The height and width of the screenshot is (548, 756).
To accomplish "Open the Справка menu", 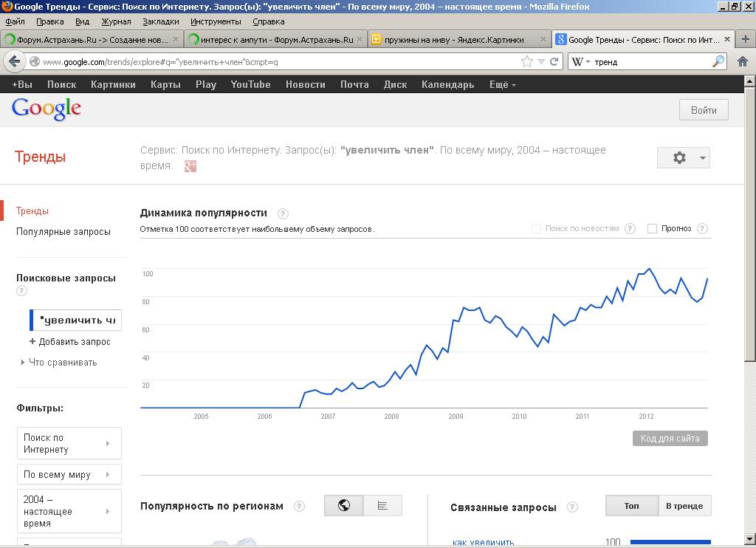I will pos(269,21).
